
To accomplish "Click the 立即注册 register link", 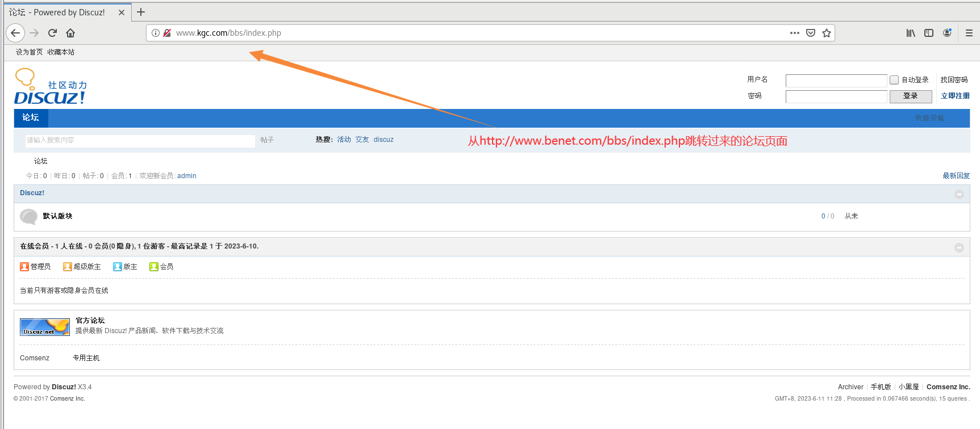I will coord(956,96).
